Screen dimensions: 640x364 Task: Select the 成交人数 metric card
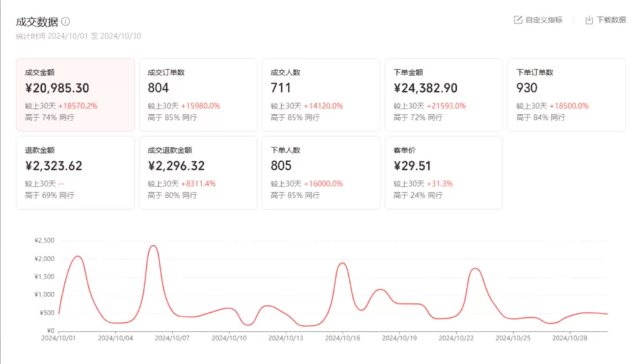pos(321,95)
